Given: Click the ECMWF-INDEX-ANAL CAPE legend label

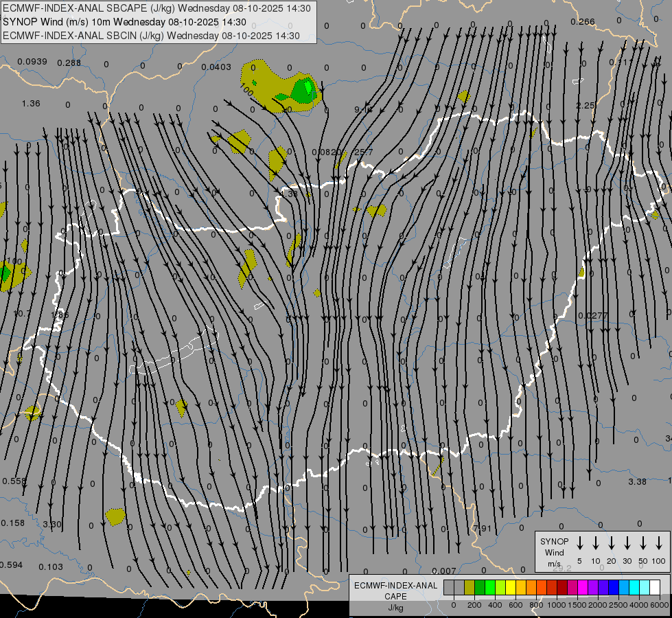Looking at the screenshot, I should (x=395, y=591).
